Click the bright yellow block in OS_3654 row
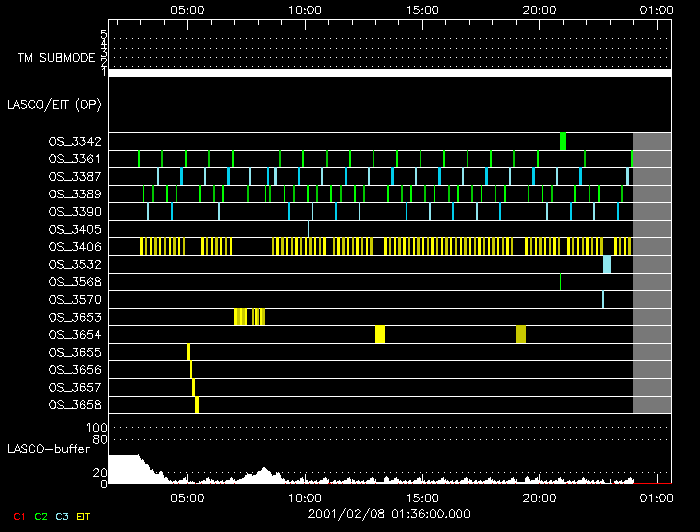 click(380, 334)
